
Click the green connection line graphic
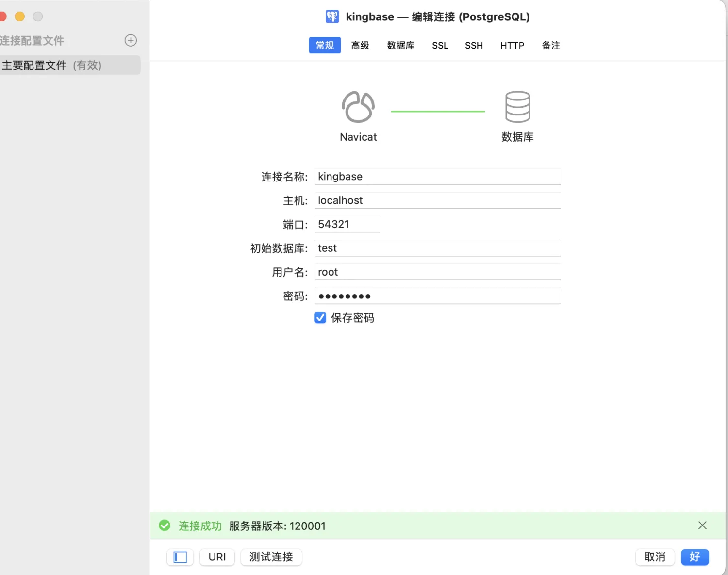(437, 111)
